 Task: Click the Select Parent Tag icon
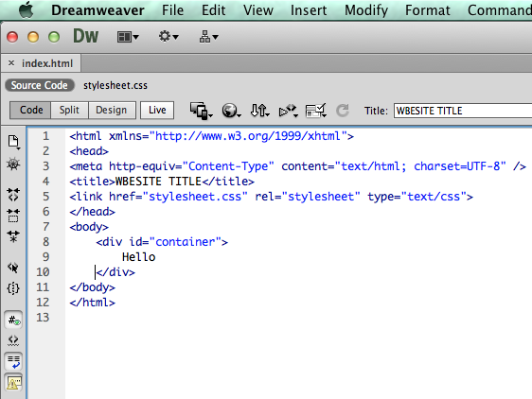(13, 268)
